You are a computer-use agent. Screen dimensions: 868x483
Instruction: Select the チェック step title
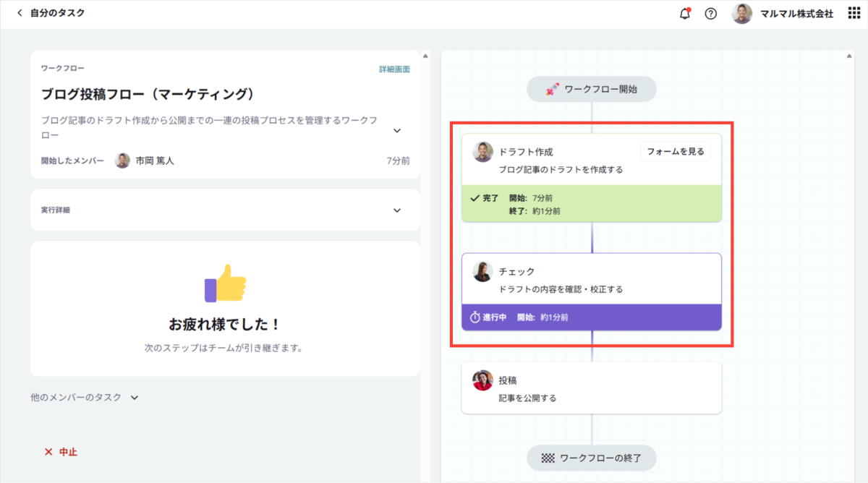click(517, 271)
